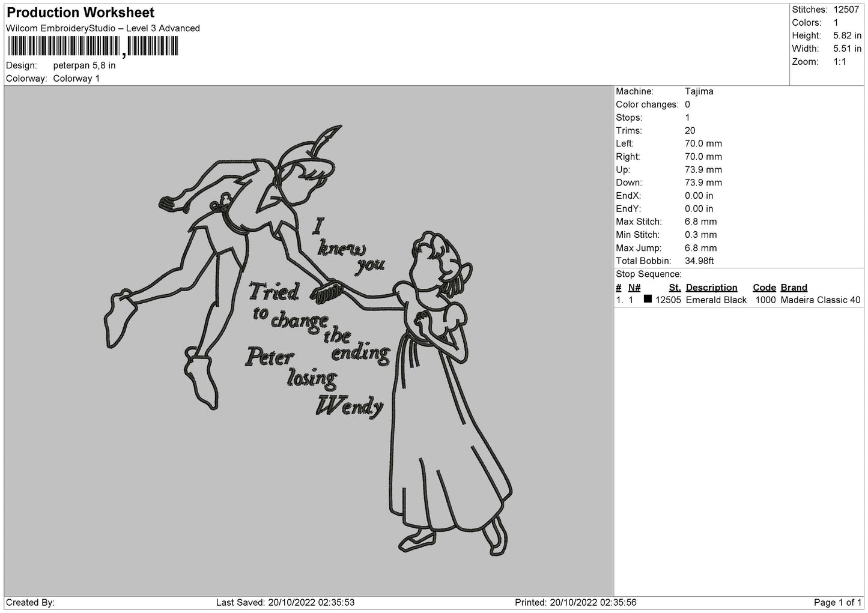Screen dimensions: 868x613
Task: Click the Colors value 1
Action: [x=836, y=23]
